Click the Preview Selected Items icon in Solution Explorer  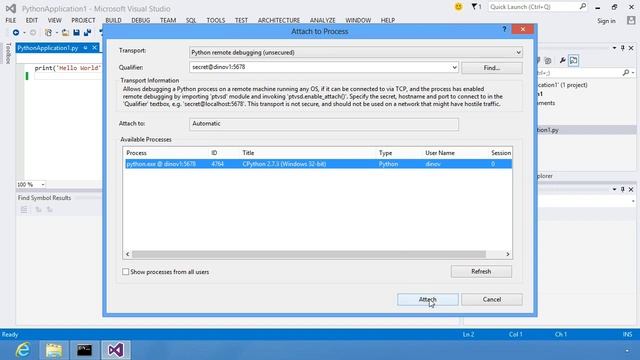[x=573, y=60]
